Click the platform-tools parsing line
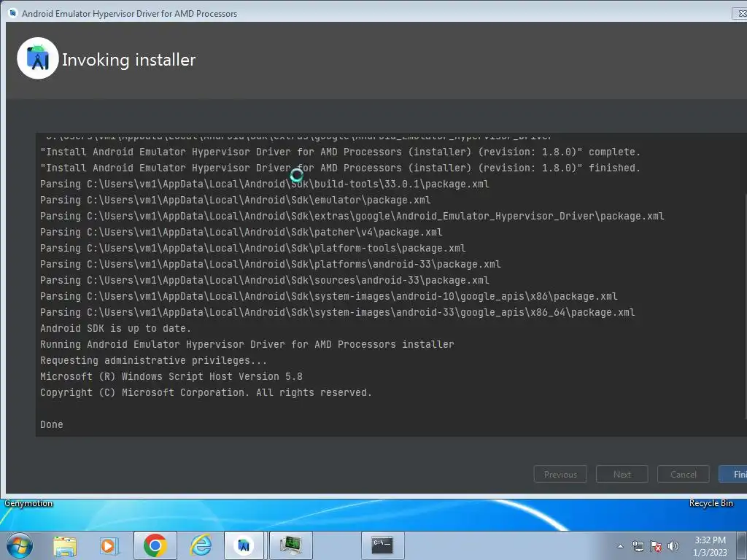This screenshot has width=747, height=560. click(x=253, y=249)
